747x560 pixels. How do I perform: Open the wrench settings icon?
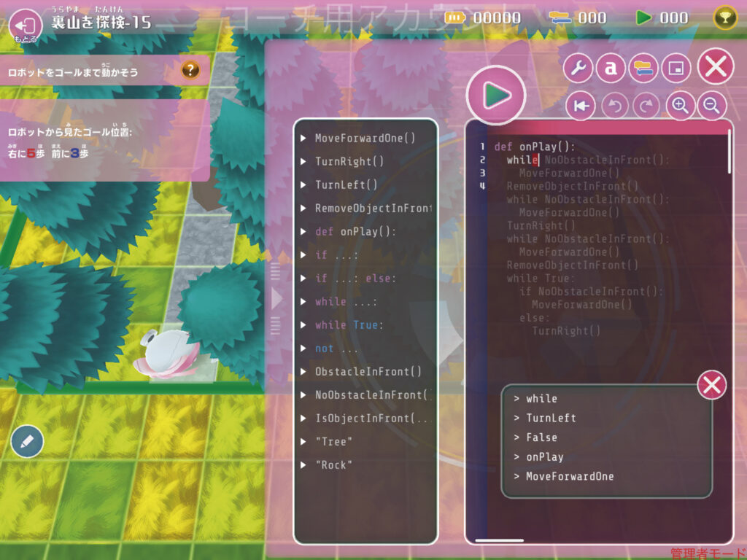578,69
